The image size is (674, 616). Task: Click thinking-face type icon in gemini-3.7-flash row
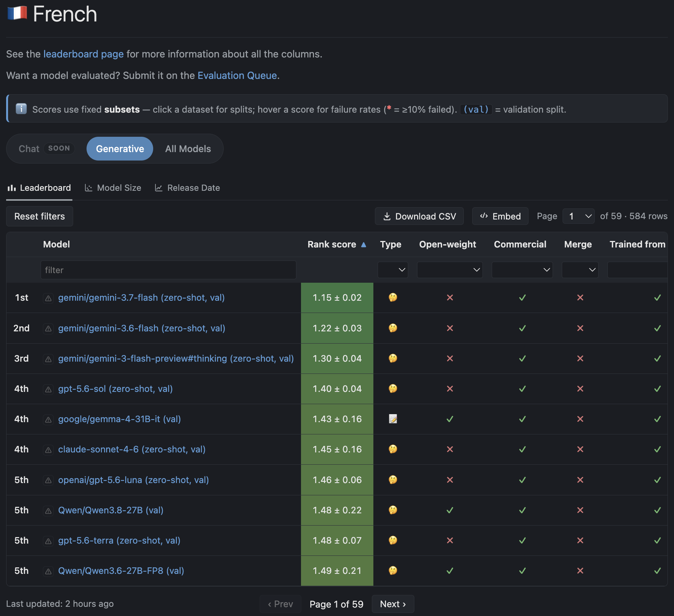(x=393, y=297)
